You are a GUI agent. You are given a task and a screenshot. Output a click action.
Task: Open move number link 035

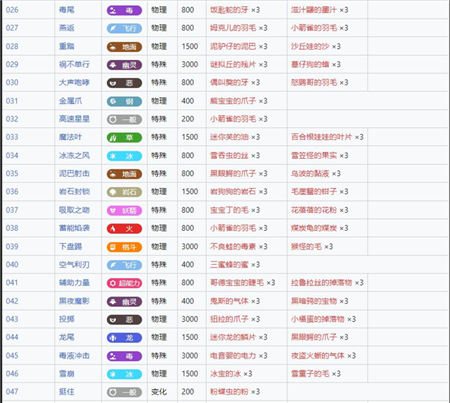point(12,174)
